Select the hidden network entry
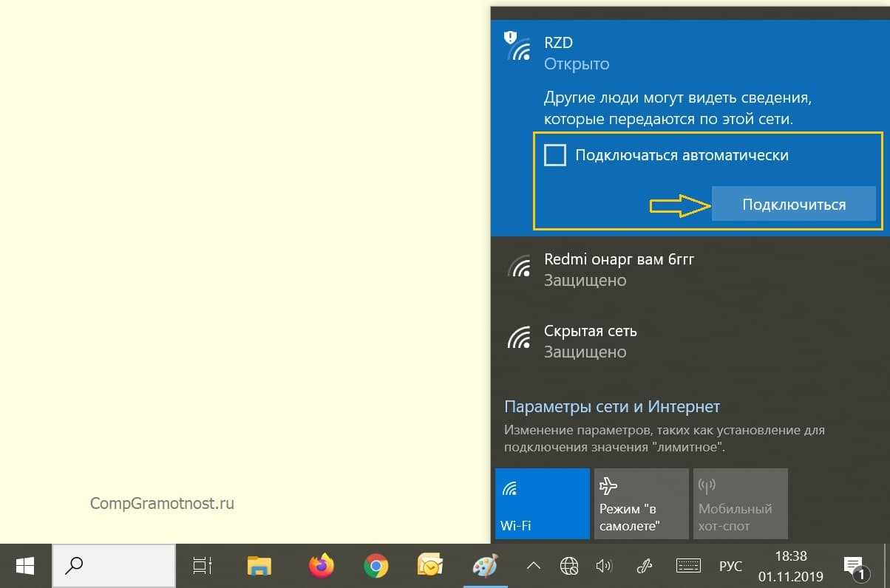The image size is (890, 588). click(590, 341)
